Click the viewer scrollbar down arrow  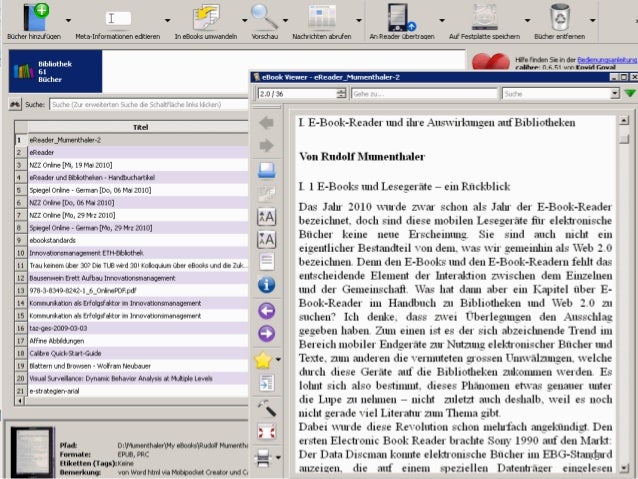[624, 468]
